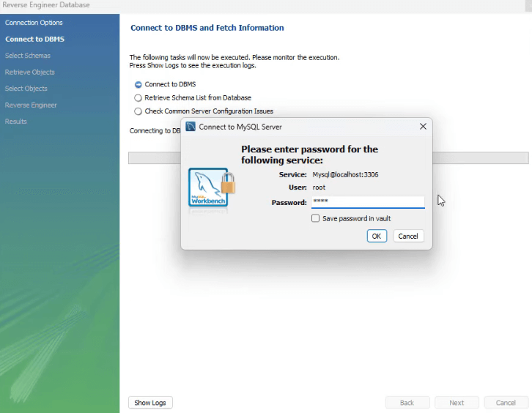
Task: Open the Results wizard step
Action: click(x=15, y=122)
